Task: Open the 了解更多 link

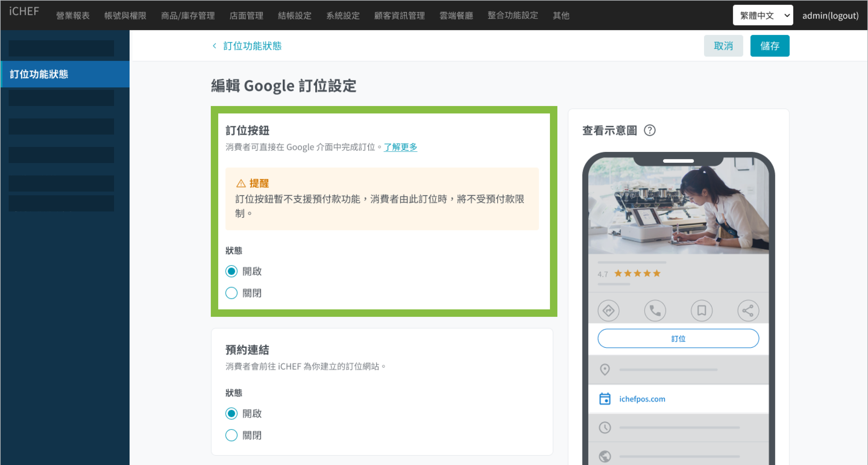Action: [x=400, y=147]
